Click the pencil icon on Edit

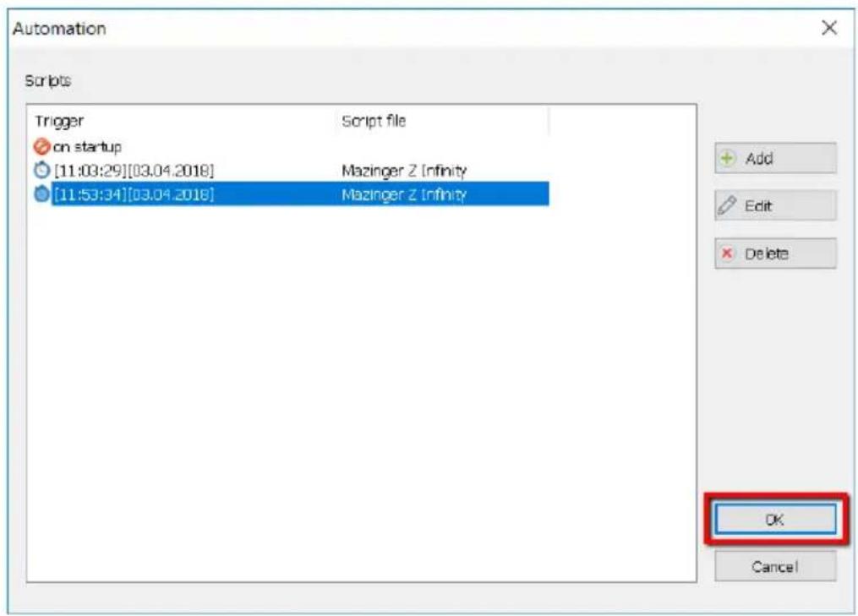pos(727,205)
